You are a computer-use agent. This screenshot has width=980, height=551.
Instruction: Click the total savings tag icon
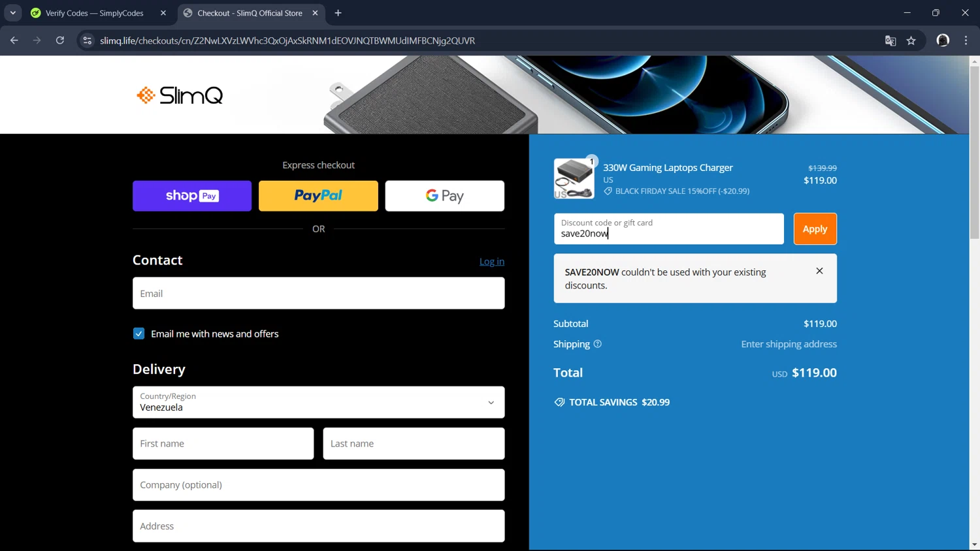tap(559, 402)
